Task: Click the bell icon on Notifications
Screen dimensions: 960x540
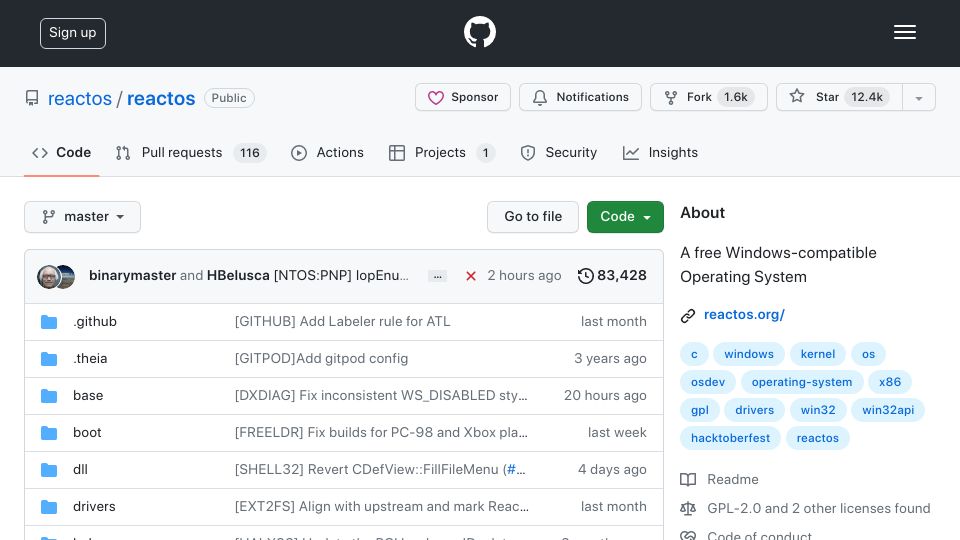Action: 539,97
